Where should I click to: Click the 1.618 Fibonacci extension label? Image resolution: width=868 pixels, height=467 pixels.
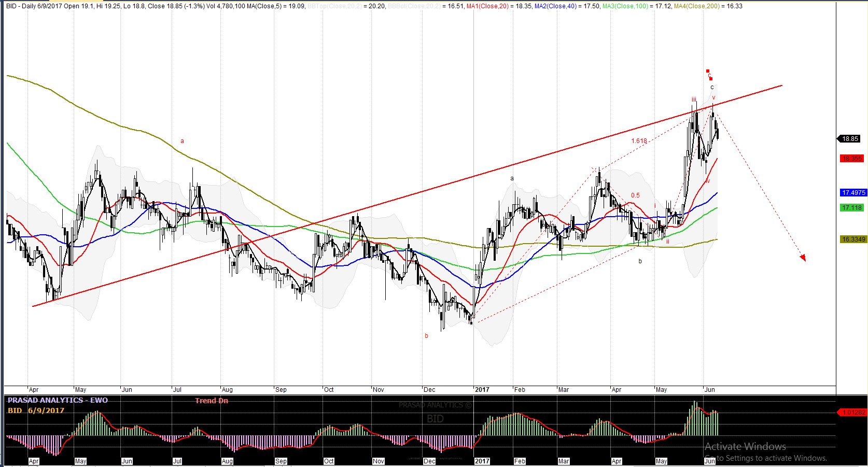639,141
